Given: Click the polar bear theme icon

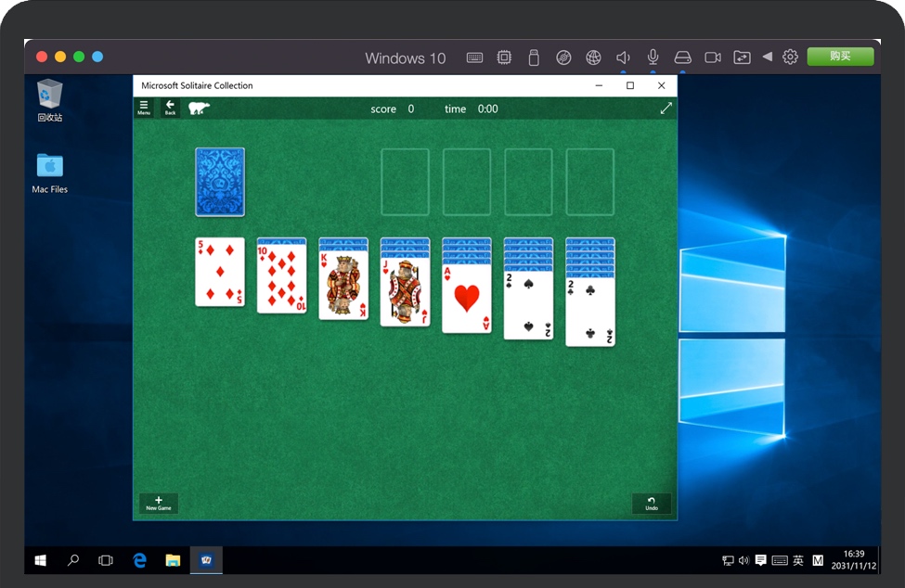Looking at the screenshot, I should (199, 109).
